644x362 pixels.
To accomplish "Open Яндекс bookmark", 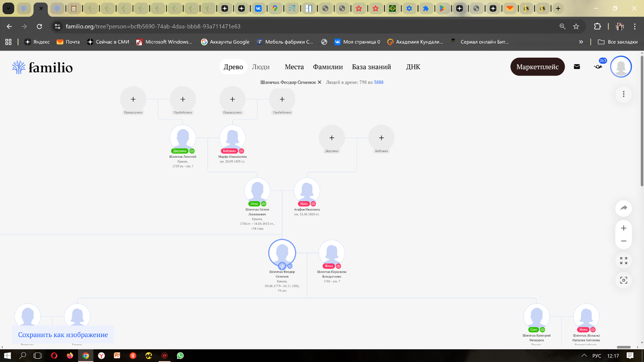I will coord(36,42).
